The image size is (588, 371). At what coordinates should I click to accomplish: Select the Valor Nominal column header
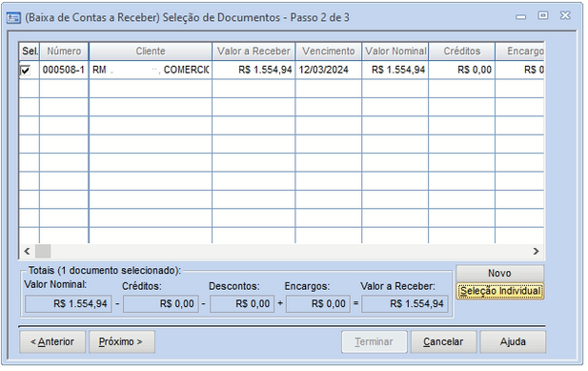395,51
